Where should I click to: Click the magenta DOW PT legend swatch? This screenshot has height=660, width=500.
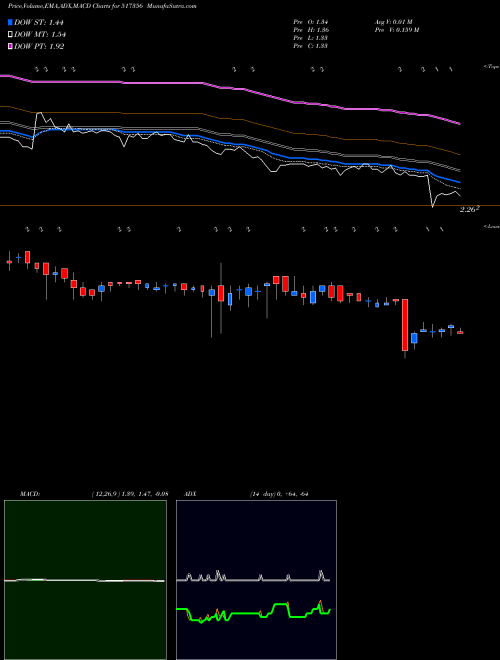coord(11,47)
